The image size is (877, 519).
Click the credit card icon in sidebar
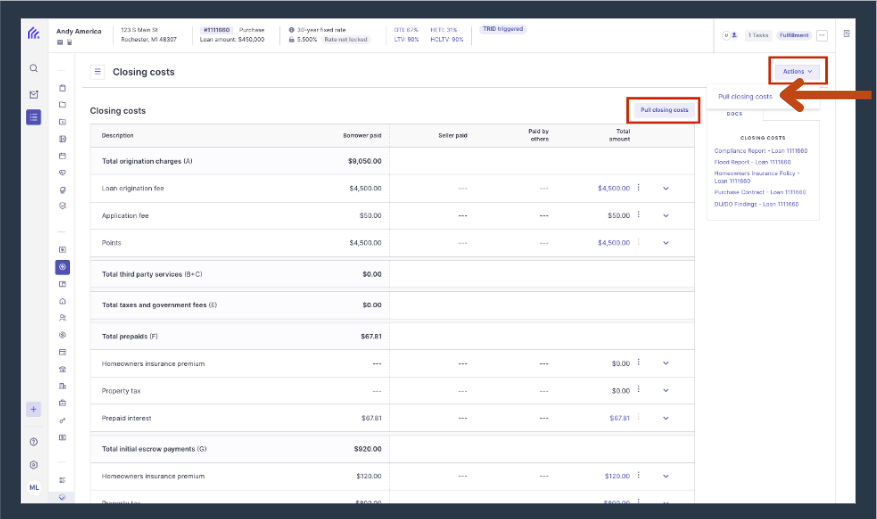pos(63,352)
